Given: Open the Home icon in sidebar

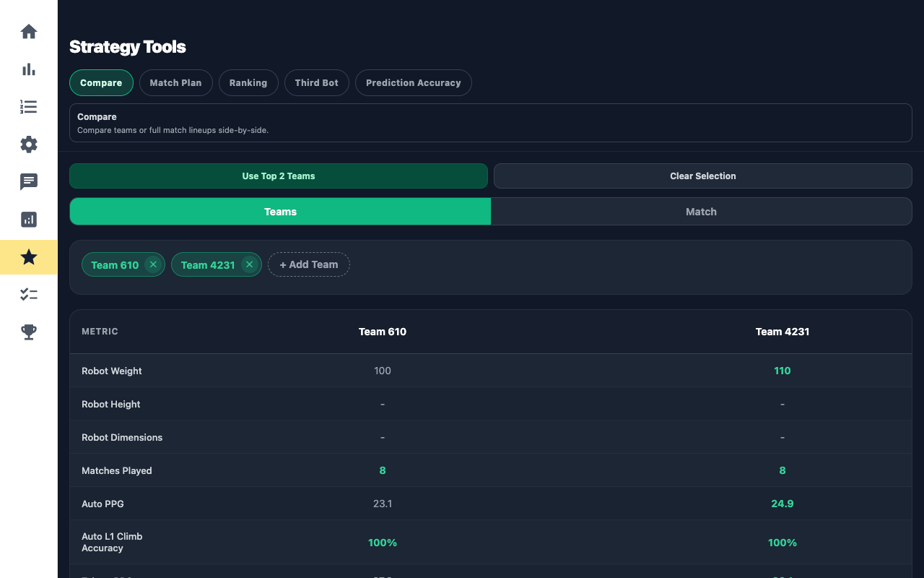Looking at the screenshot, I should coord(29,32).
